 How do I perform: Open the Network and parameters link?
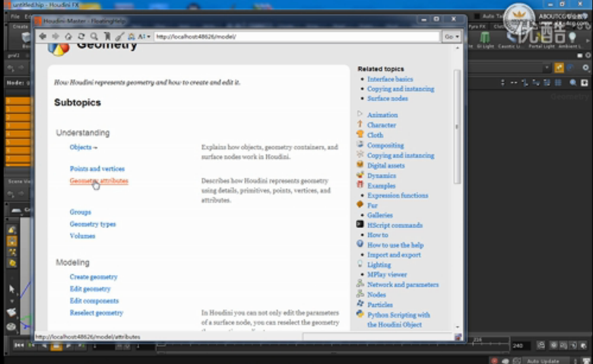pos(403,285)
